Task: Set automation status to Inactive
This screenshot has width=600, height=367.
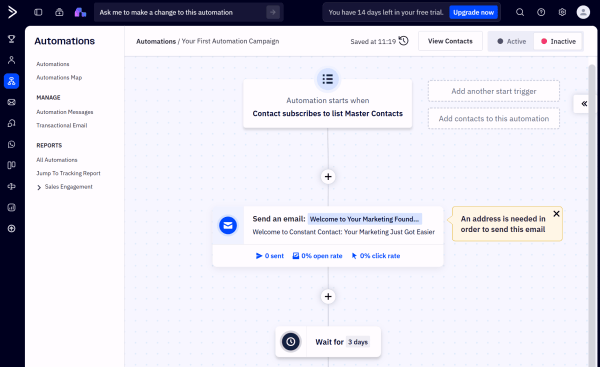Action: point(558,41)
